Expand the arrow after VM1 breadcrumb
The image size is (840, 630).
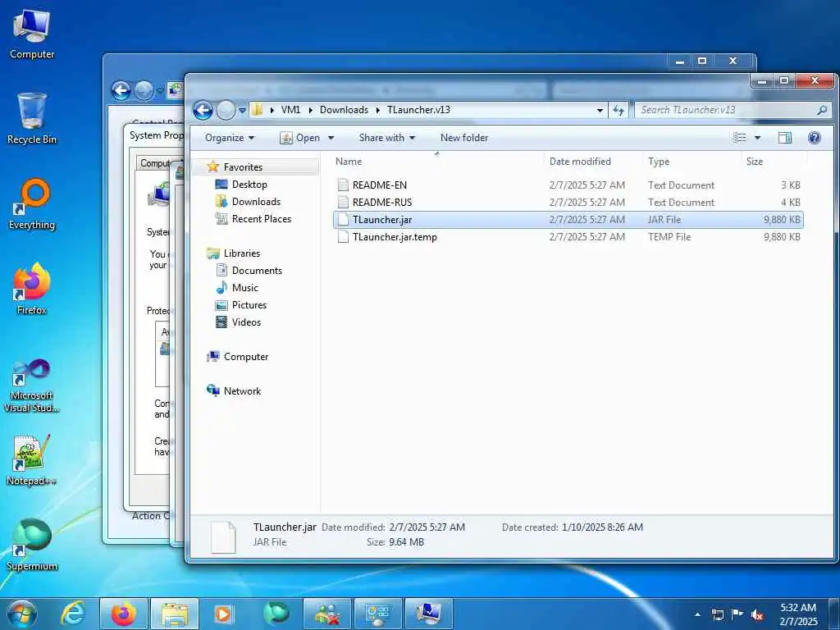(x=311, y=110)
